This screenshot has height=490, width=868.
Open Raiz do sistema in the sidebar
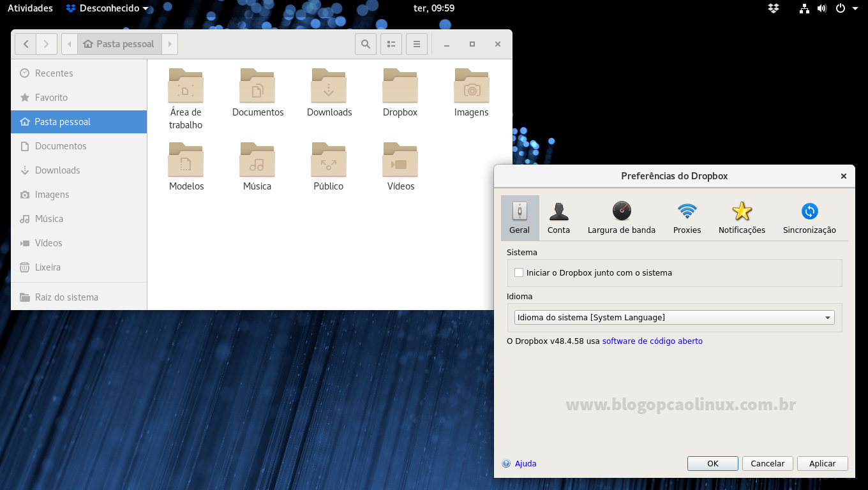pos(79,297)
